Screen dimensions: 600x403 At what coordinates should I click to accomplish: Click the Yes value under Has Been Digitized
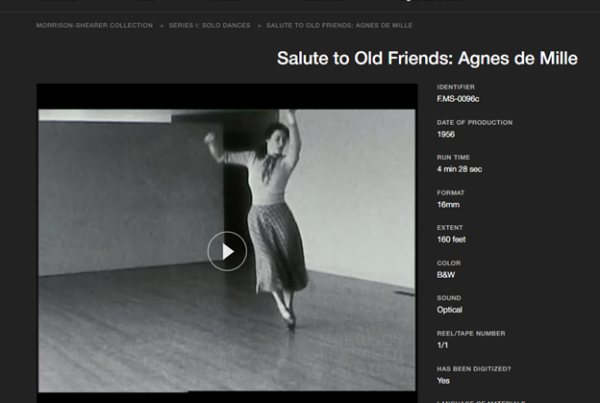[x=444, y=380]
